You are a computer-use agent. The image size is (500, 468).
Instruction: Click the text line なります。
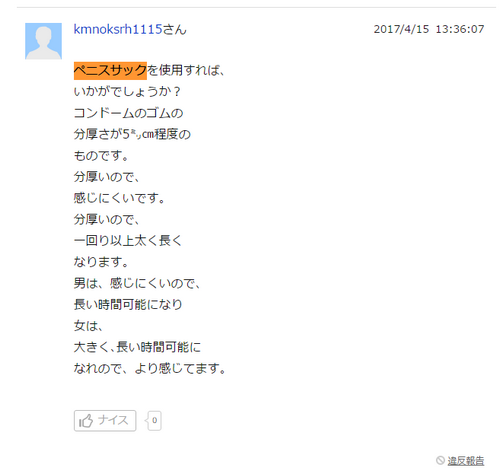pyautogui.click(x=101, y=262)
